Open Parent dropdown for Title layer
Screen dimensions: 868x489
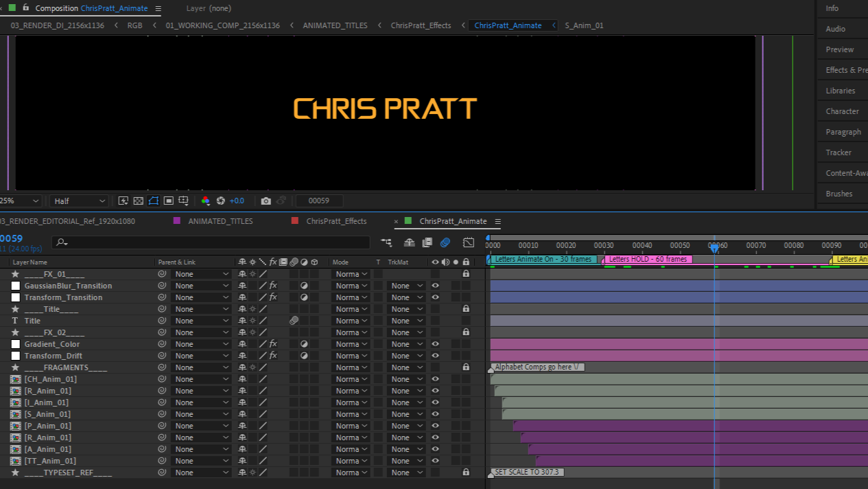pyautogui.click(x=201, y=321)
